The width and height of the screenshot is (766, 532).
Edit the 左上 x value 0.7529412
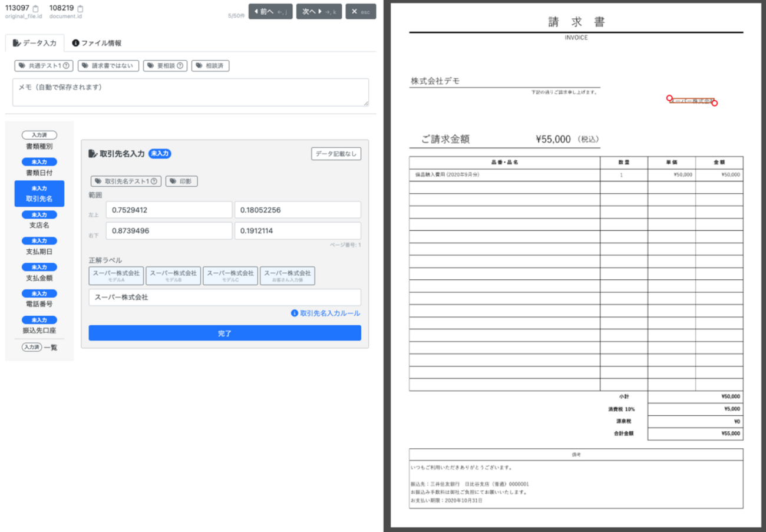[169, 210]
